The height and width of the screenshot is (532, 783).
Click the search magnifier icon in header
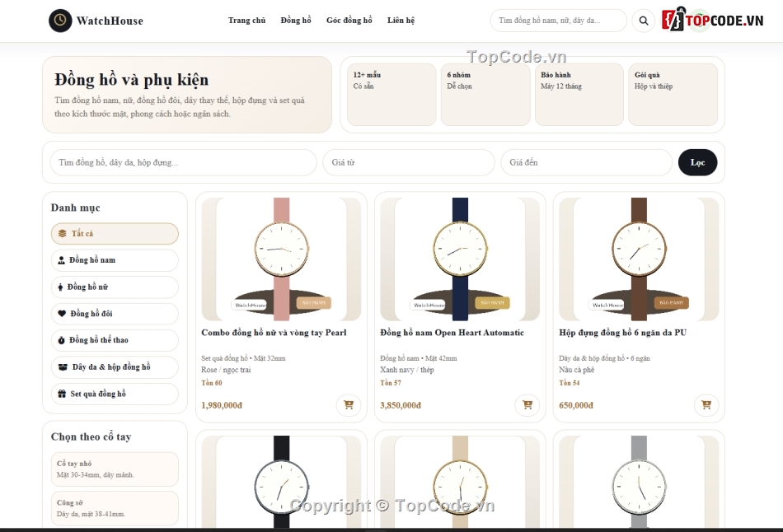point(644,21)
